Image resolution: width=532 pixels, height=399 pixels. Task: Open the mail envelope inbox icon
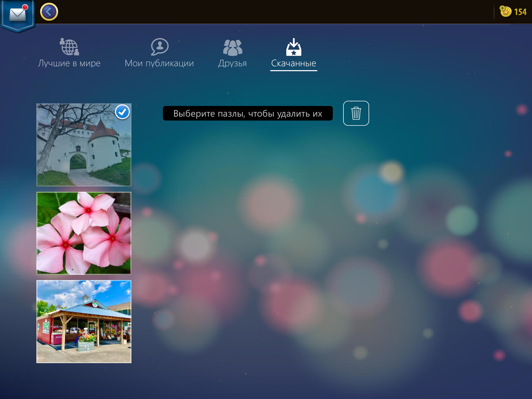point(18,14)
